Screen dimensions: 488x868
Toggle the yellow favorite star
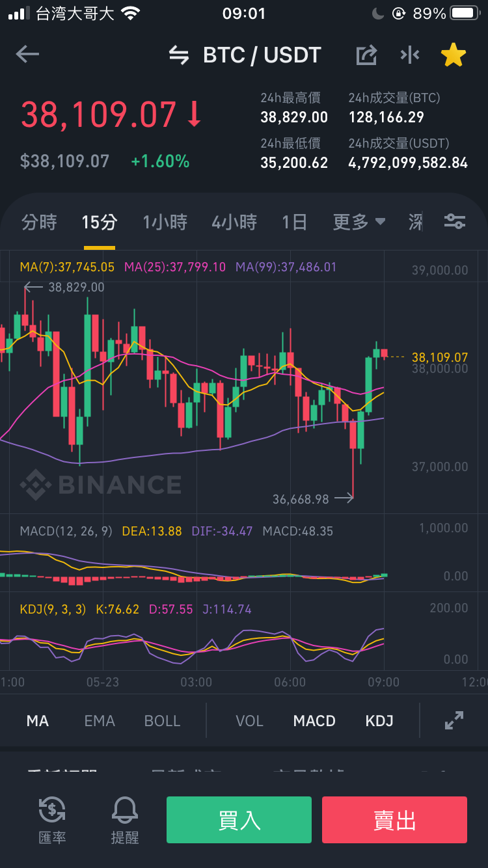(x=454, y=55)
